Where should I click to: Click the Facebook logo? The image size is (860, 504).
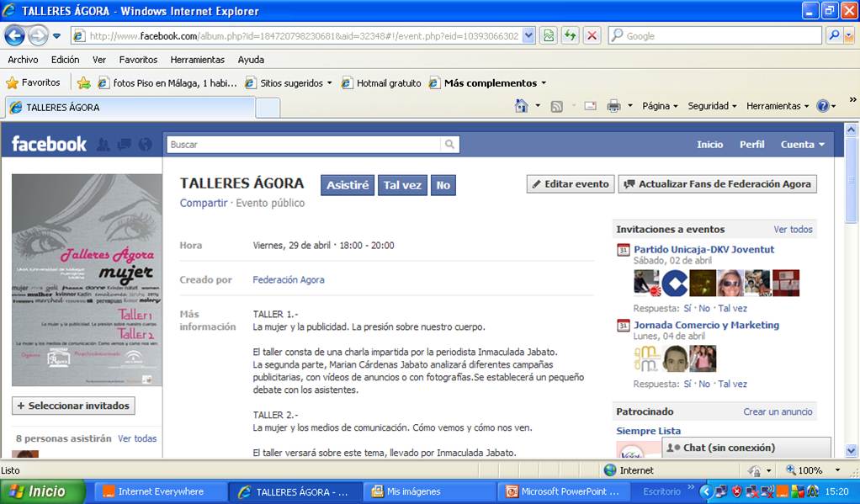point(49,144)
